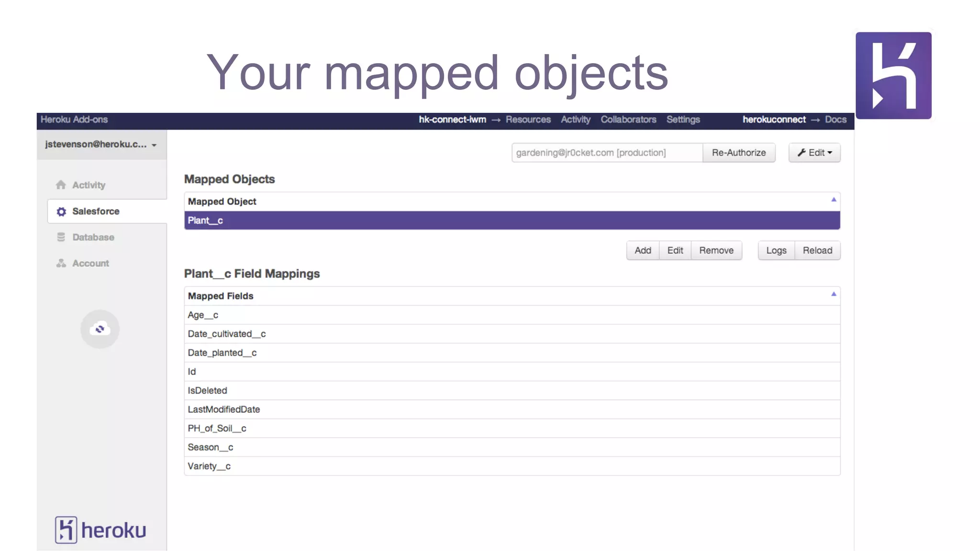Select the Date_planted__c field row

pos(512,353)
